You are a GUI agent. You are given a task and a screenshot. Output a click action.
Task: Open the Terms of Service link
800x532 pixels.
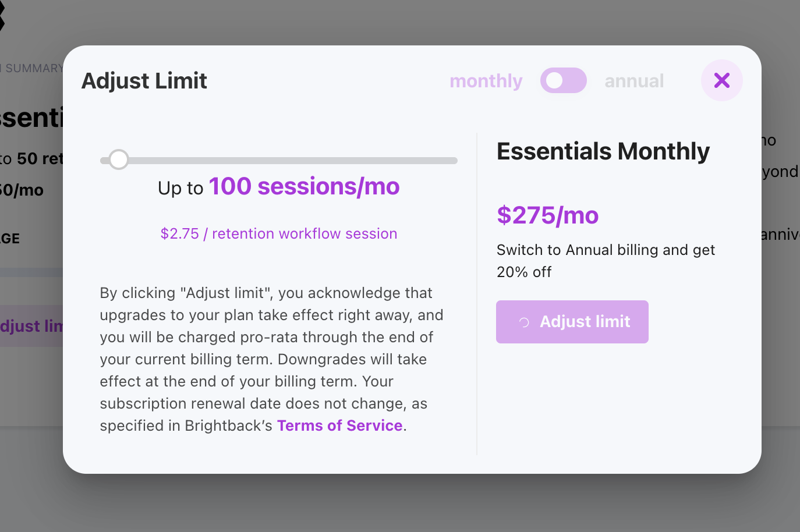point(339,425)
